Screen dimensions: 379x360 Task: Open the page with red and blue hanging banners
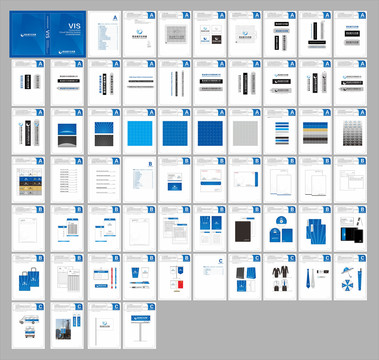175,277
